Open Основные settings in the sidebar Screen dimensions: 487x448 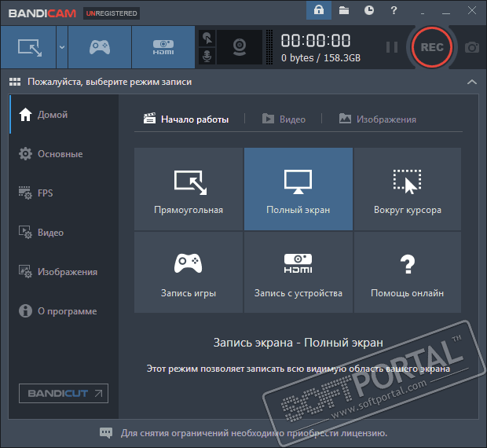pyautogui.click(x=64, y=154)
